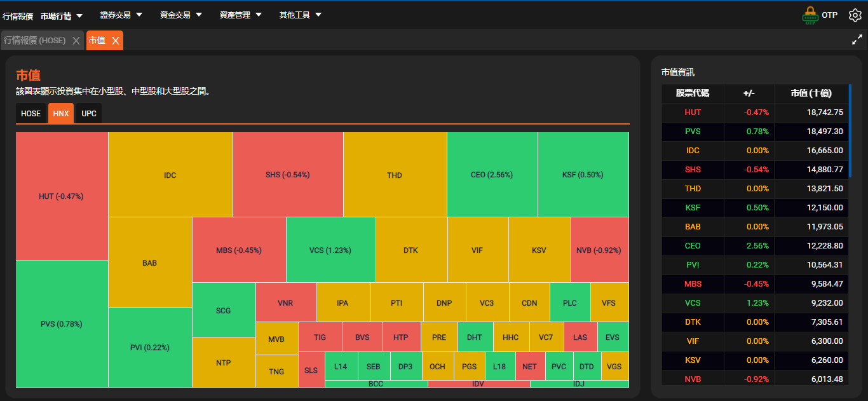The height and width of the screenshot is (401, 868).
Task: Click the 市值 (十億) column header
Action: (x=811, y=93)
